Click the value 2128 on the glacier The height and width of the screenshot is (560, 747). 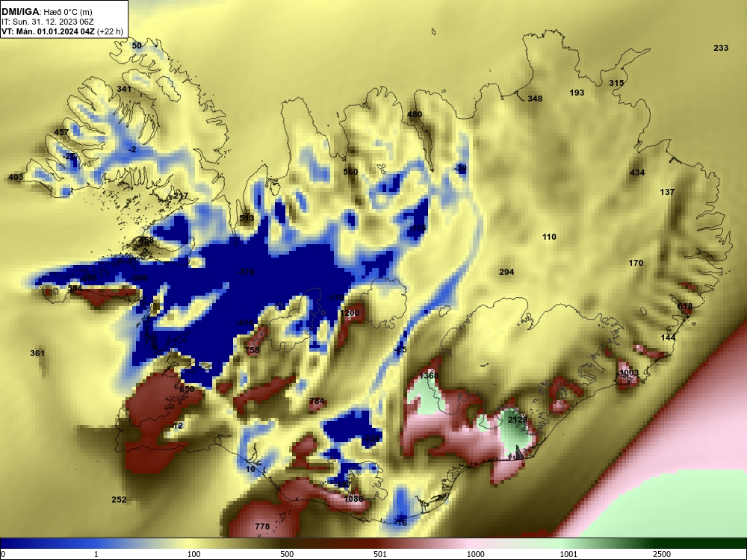518,420
